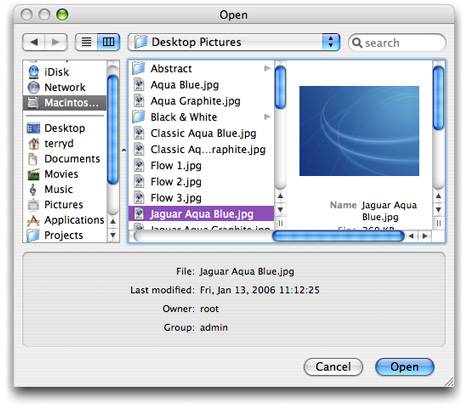This screenshot has width=468, height=409.
Task: Switch to column view
Action: pos(108,42)
